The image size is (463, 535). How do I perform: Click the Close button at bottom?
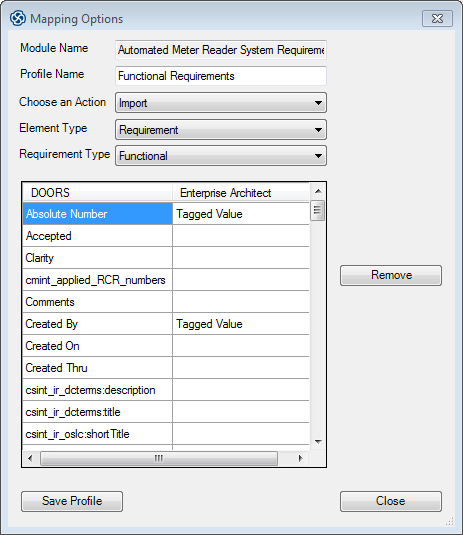[x=391, y=501]
